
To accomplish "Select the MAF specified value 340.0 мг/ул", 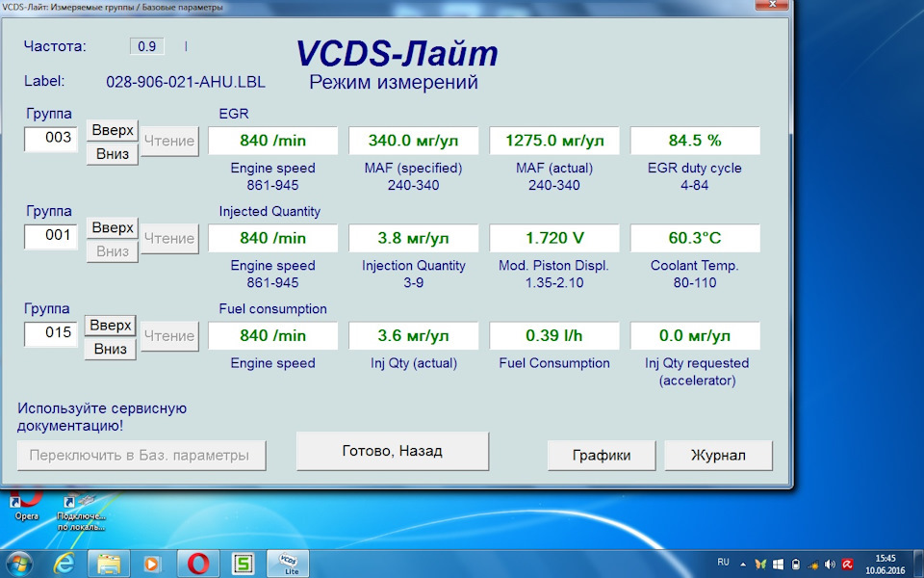I will 413,141.
